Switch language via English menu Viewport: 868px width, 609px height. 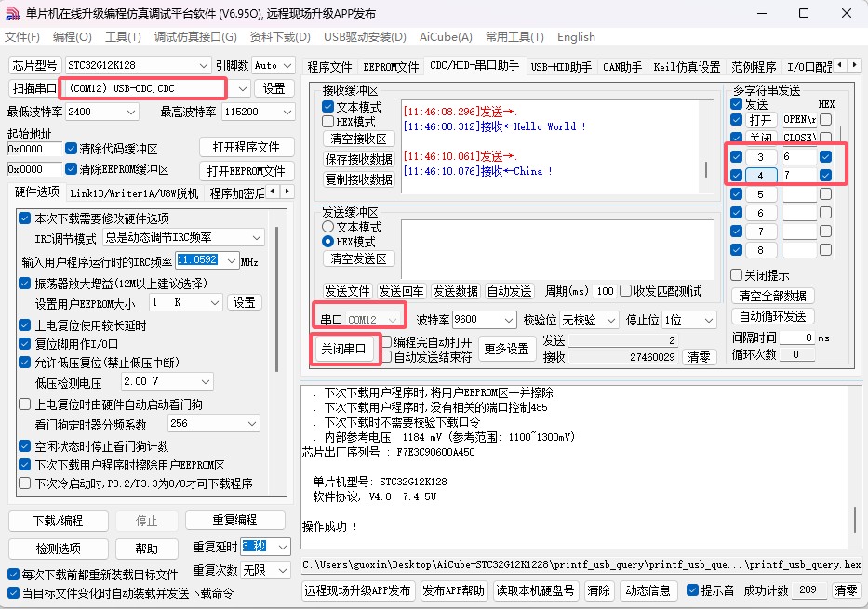(576, 37)
